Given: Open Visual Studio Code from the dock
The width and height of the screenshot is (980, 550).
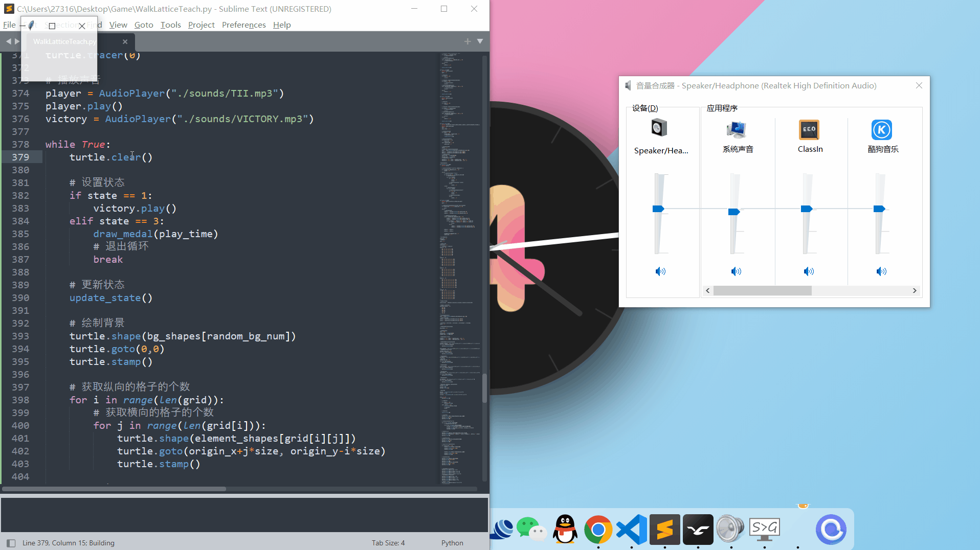Looking at the screenshot, I should point(632,530).
